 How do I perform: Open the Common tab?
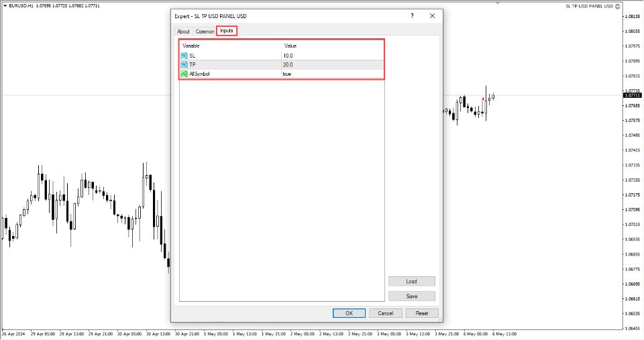(205, 32)
